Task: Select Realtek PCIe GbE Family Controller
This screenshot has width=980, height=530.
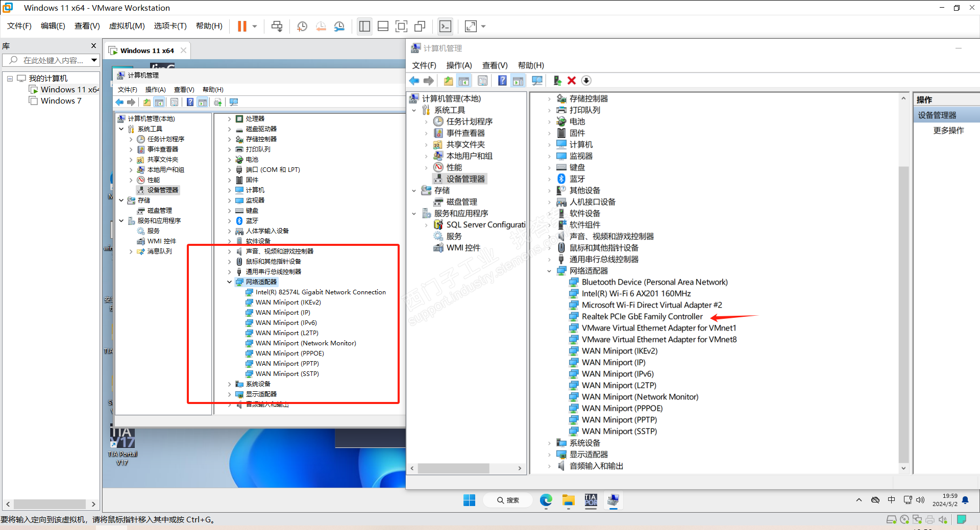Action: [x=642, y=317]
